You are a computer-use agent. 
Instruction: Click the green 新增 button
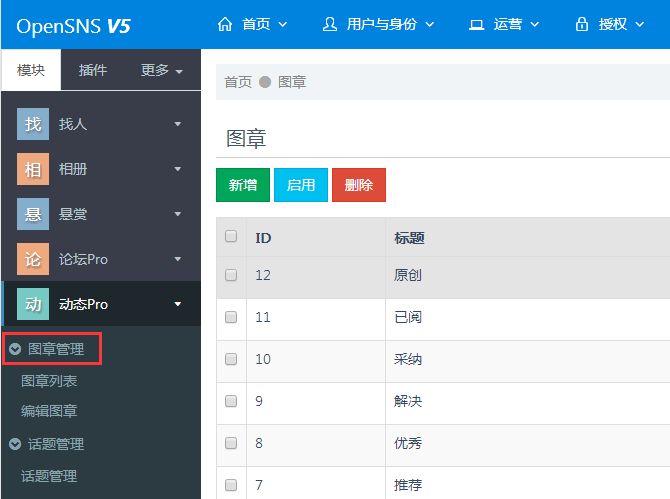(x=243, y=185)
